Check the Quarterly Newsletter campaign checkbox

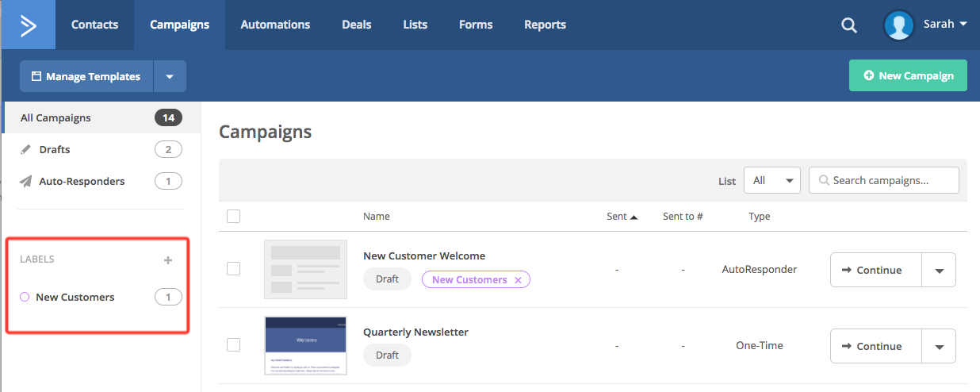pos(233,344)
